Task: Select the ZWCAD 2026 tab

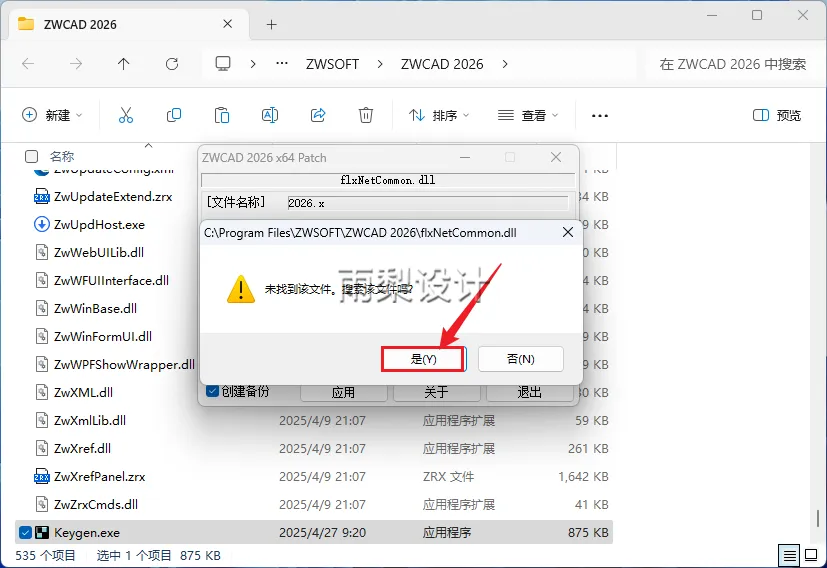Action: [x=127, y=24]
